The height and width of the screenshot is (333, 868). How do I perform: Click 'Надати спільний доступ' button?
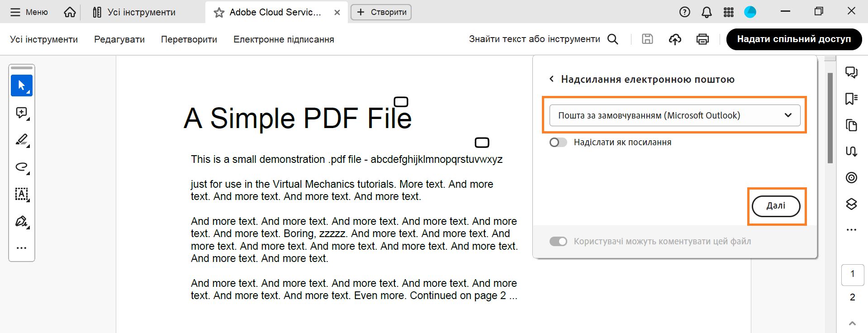tap(794, 39)
